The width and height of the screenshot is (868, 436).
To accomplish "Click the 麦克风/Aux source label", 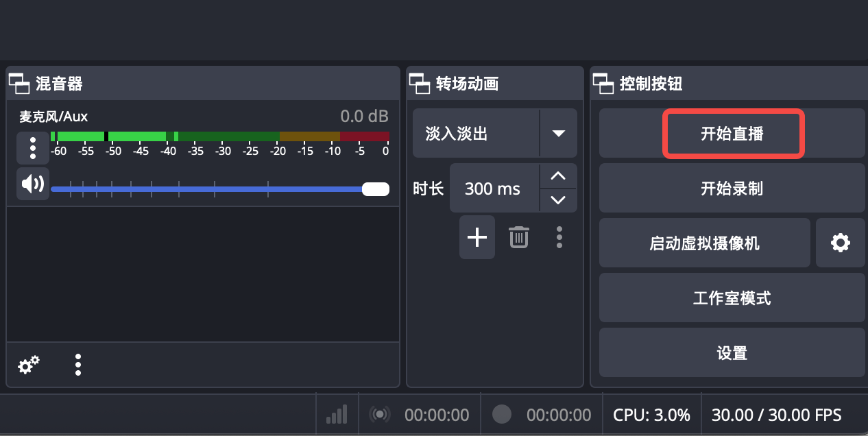I will 53,117.
